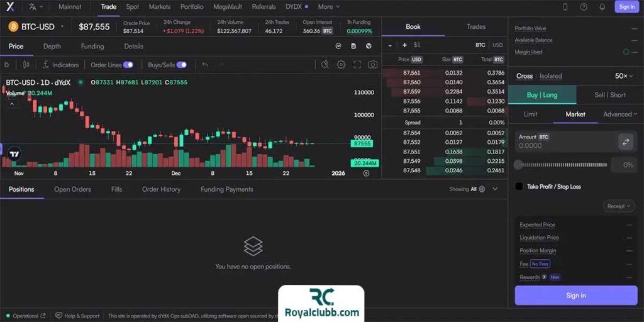Click the dYdX logo in header
The image size is (644, 322).
tap(10, 6)
